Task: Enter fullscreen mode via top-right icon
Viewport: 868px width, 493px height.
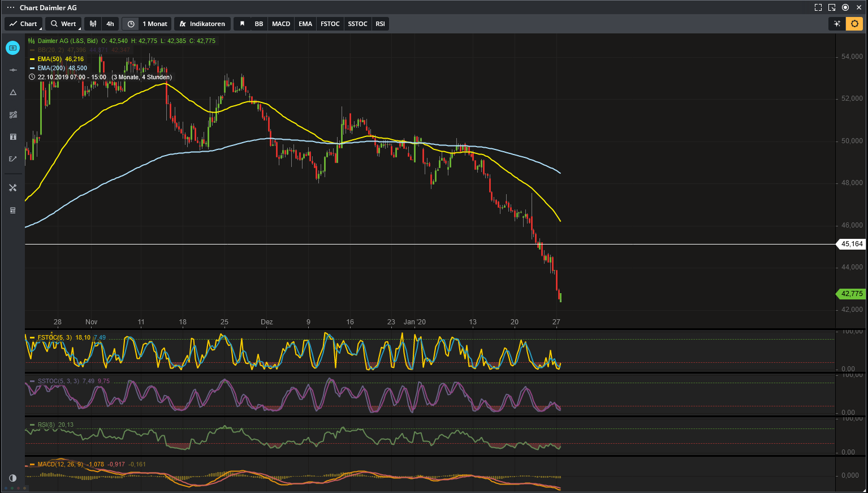Action: 818,7
